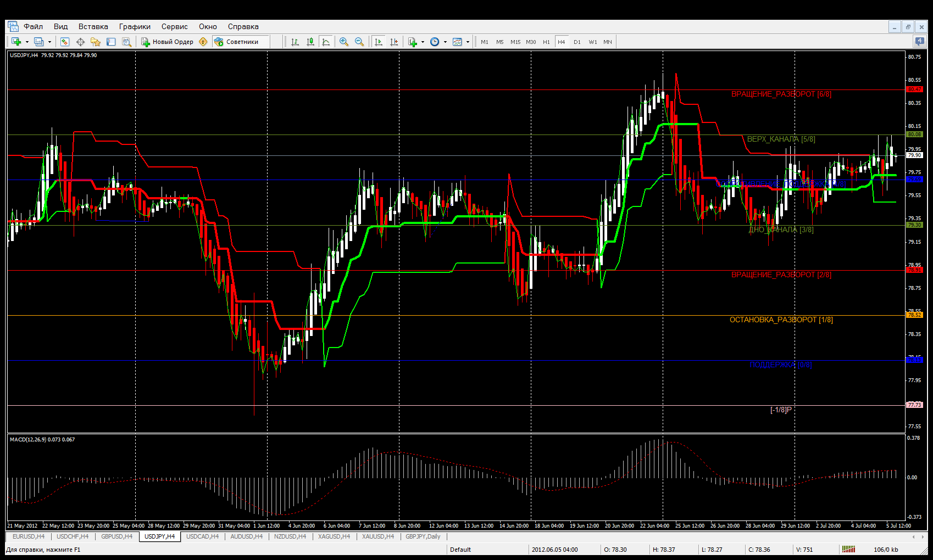Screen dimensions: 933x560
Task: Show the Terminal panel icon
Action: pyautogui.click(x=111, y=42)
